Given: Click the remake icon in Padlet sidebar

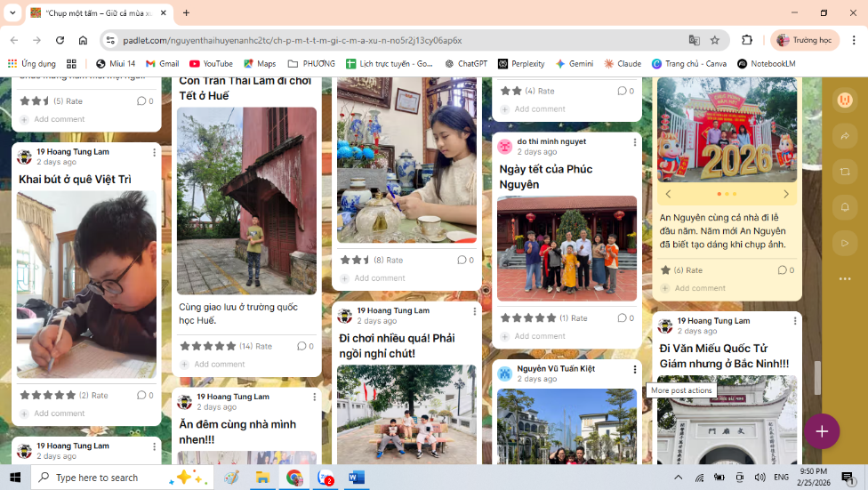Looking at the screenshot, I should 844,171.
